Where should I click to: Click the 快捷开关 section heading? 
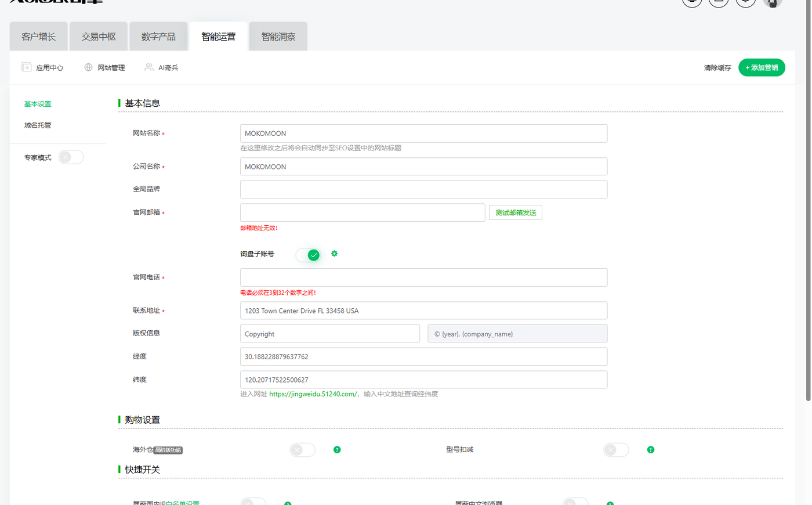[x=142, y=470]
